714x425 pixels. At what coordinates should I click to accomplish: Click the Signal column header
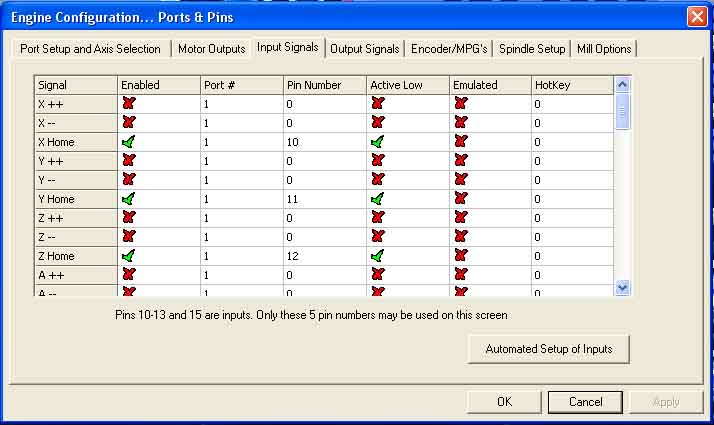(x=76, y=85)
